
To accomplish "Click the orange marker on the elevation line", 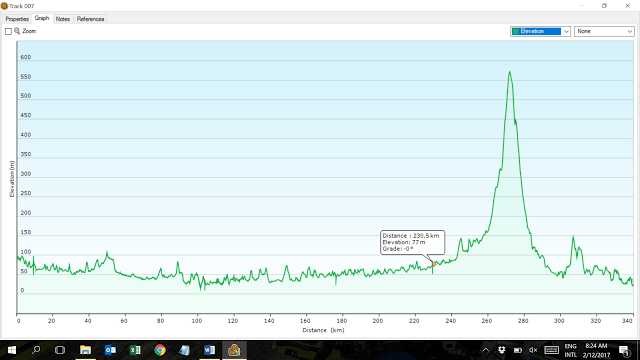I will pos(434,264).
